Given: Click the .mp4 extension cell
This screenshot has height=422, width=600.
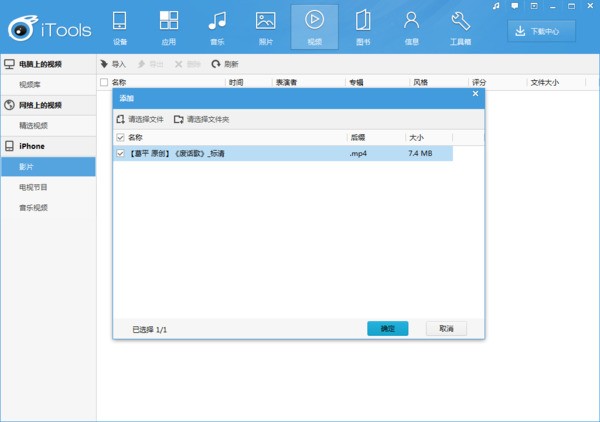Looking at the screenshot, I should click(358, 153).
